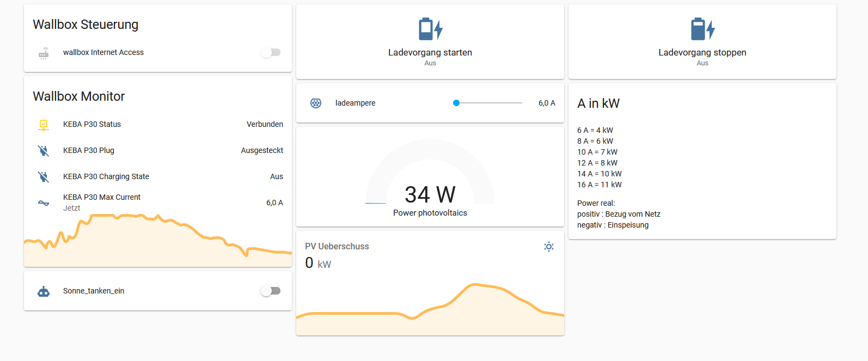868x361 pixels.
Task: Click the KEBA P30 Status network icon
Action: coord(44,125)
